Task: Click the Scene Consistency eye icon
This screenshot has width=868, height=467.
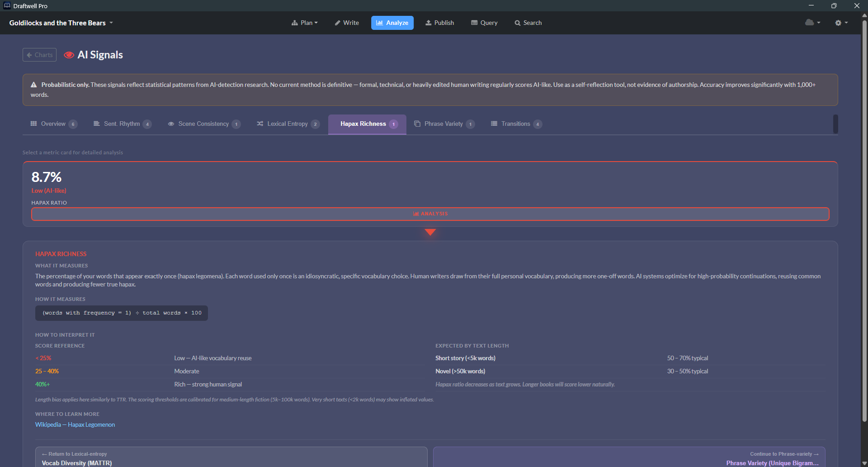Action: click(x=171, y=124)
